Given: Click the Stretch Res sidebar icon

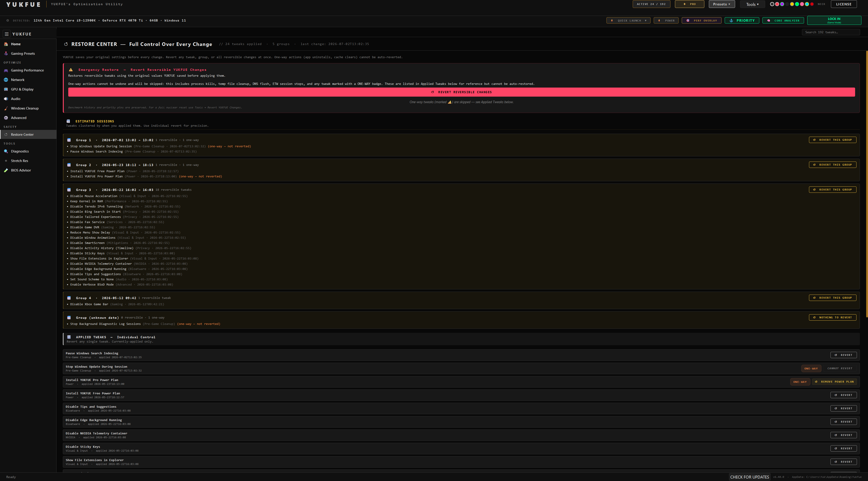Looking at the screenshot, I should pyautogui.click(x=6, y=161).
